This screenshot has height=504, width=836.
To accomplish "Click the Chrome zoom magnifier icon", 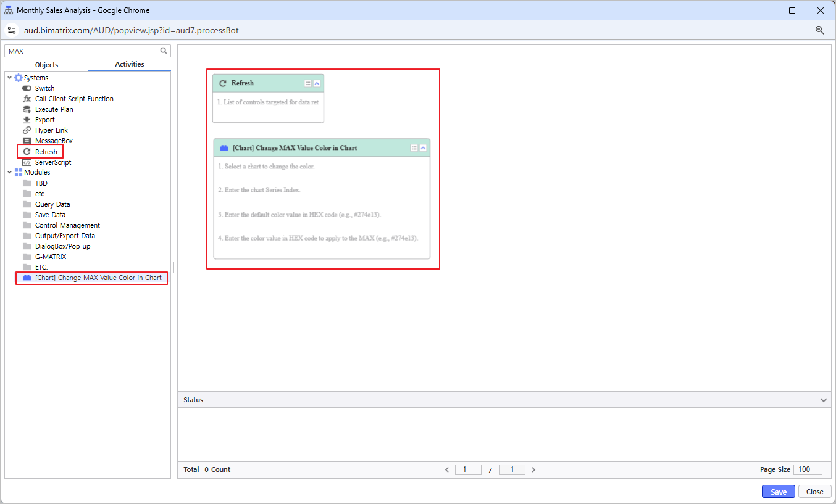I will (820, 30).
